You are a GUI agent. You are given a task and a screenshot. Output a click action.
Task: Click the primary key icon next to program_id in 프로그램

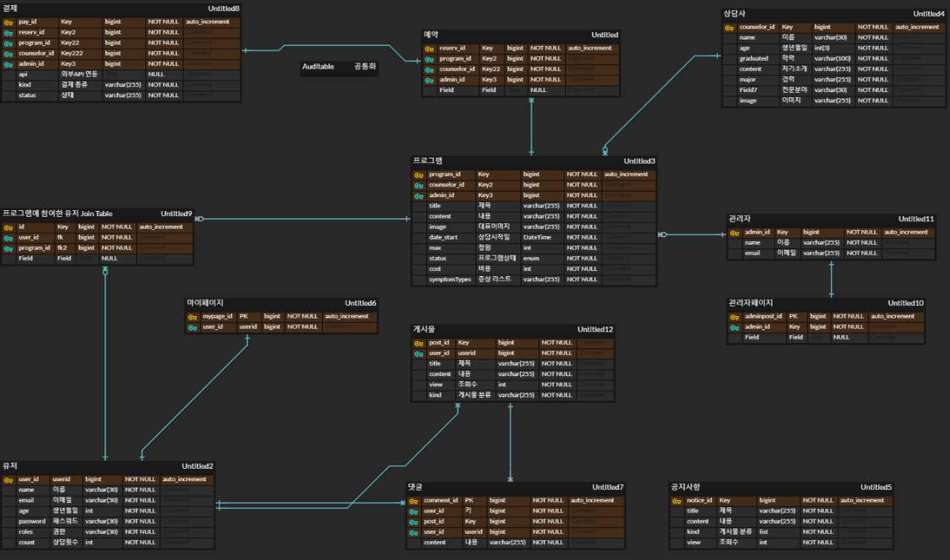[x=419, y=174]
